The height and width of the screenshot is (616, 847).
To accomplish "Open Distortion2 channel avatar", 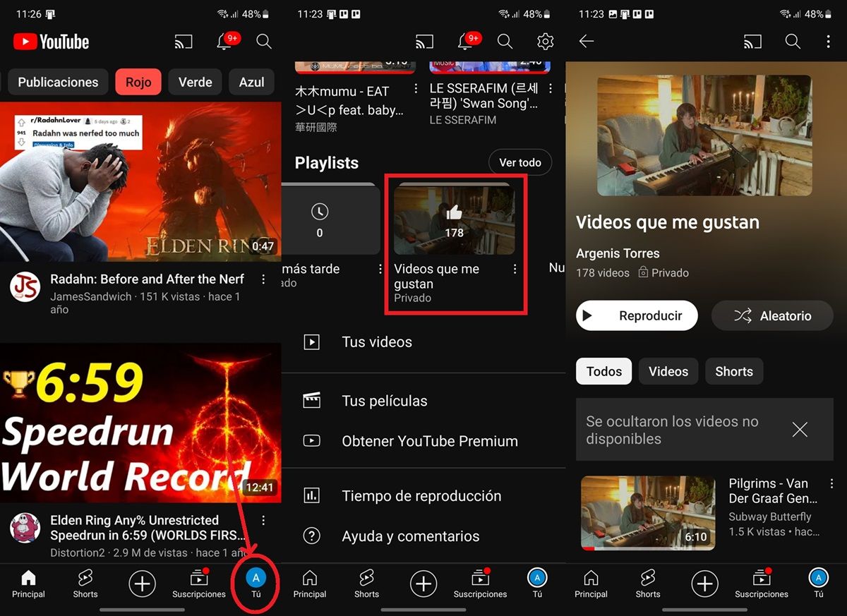I will (x=25, y=528).
